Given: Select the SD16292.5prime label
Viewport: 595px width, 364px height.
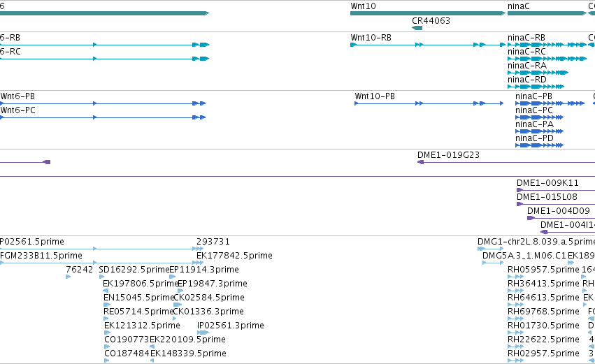Looking at the screenshot, I should pyautogui.click(x=134, y=270).
